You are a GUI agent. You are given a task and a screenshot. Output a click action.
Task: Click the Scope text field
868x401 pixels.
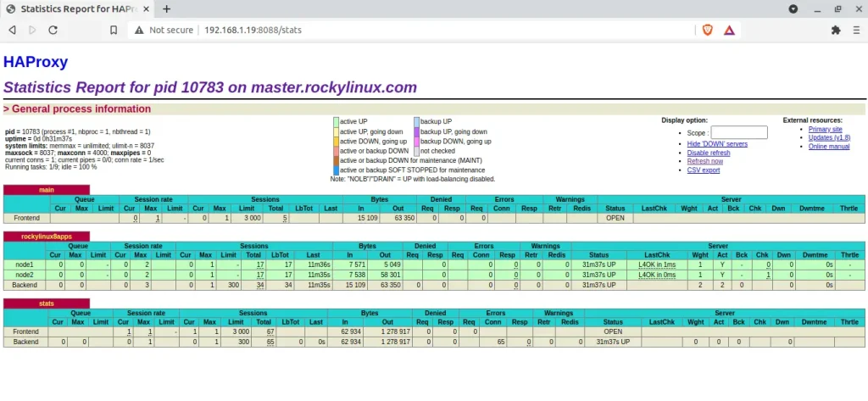coord(739,132)
